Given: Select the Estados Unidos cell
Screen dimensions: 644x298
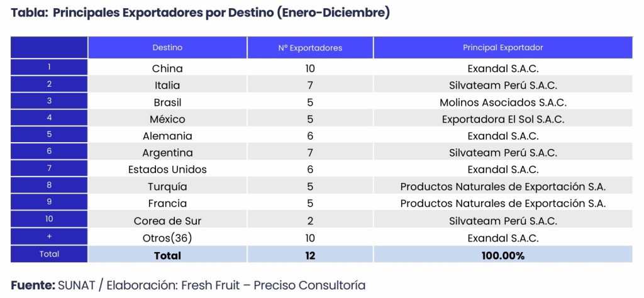Looking at the screenshot, I should (167, 170).
